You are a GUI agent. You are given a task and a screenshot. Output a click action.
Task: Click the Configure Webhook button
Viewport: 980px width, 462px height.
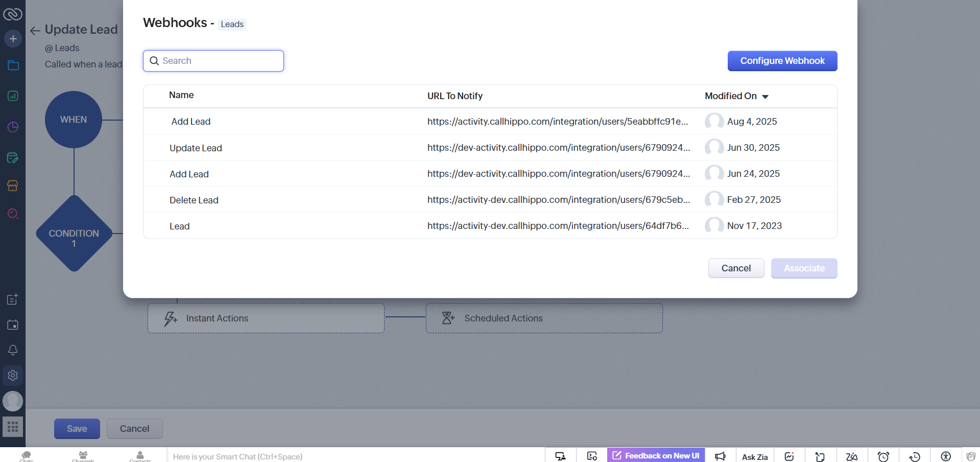[x=782, y=61]
